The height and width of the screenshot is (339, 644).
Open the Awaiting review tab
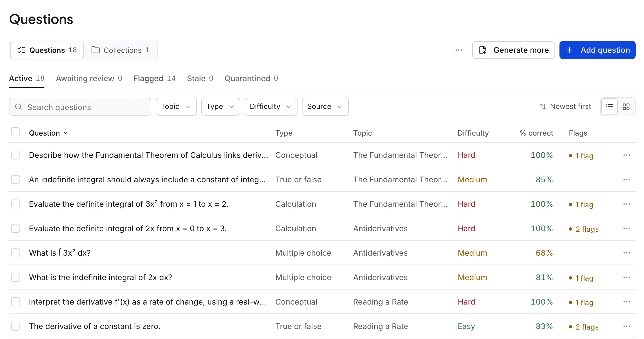(x=89, y=78)
